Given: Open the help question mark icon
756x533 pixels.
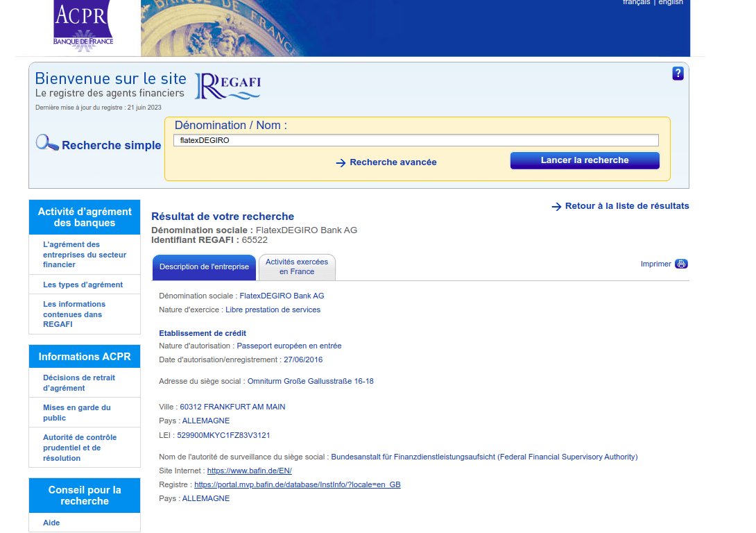Looking at the screenshot, I should (x=678, y=73).
